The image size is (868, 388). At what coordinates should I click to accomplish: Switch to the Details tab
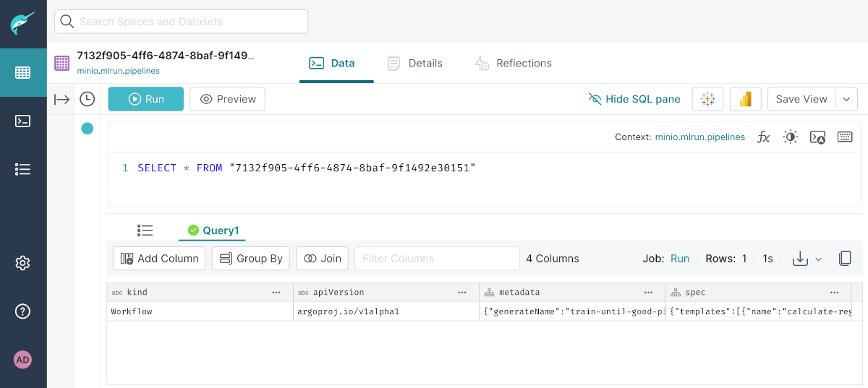[x=414, y=64]
